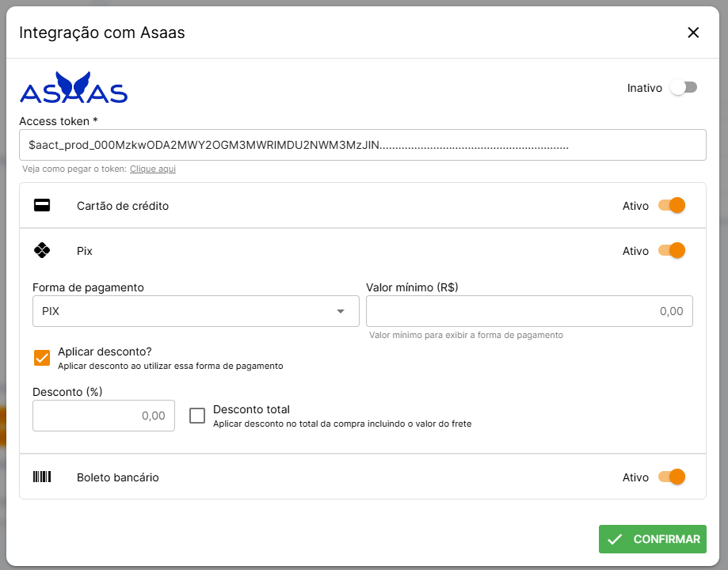Click the credit card icon
The height and width of the screenshot is (570, 728).
(42, 206)
